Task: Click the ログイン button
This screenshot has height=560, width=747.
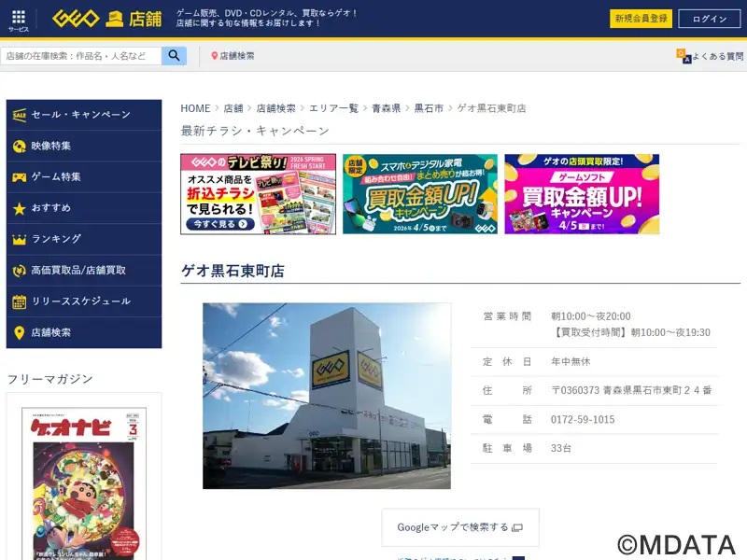Action: (710, 19)
